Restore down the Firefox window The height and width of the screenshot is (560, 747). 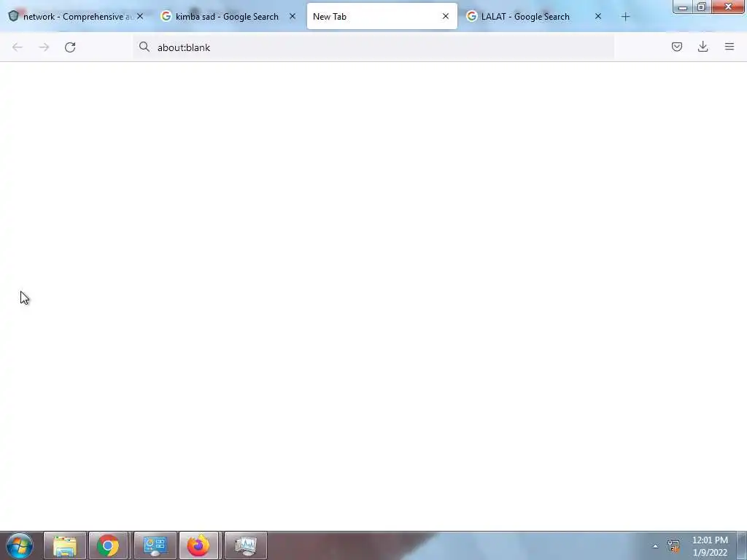tap(702, 7)
